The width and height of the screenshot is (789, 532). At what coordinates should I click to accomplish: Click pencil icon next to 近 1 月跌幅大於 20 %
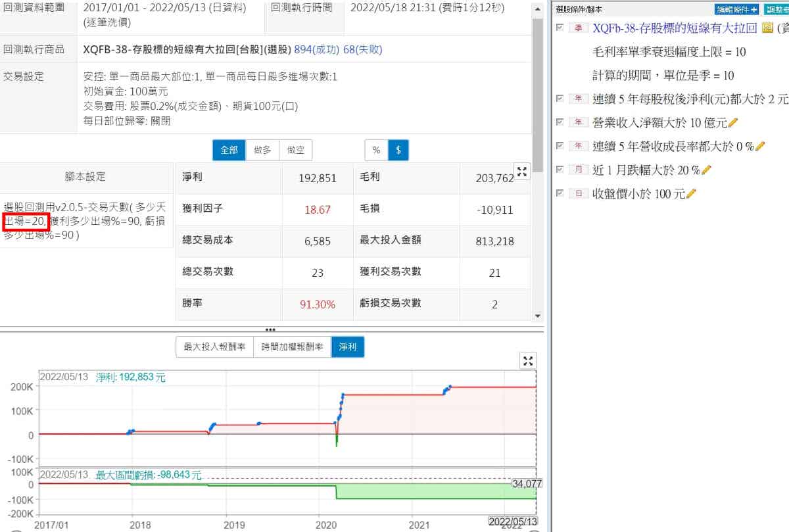pos(707,170)
